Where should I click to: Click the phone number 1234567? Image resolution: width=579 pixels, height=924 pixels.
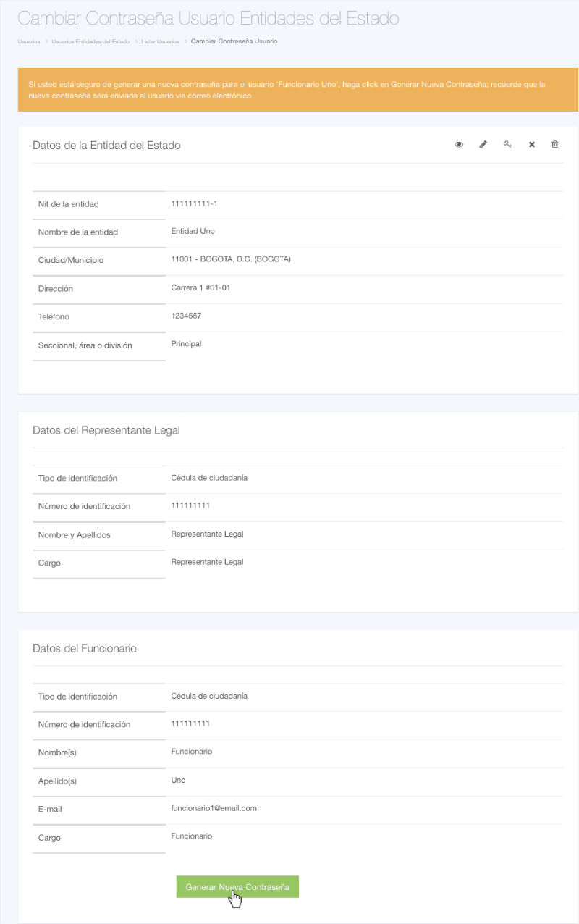[186, 316]
